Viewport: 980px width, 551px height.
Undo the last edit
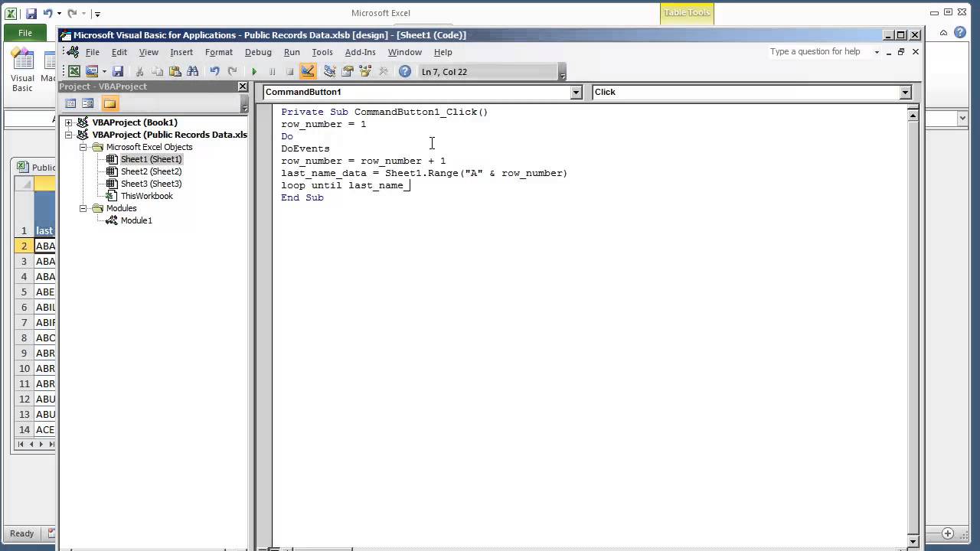214,71
